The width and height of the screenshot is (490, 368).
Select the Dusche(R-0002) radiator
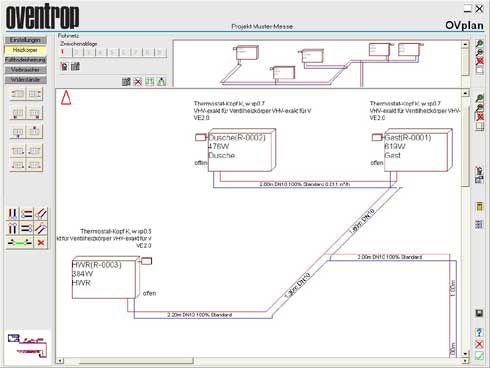[242, 150]
